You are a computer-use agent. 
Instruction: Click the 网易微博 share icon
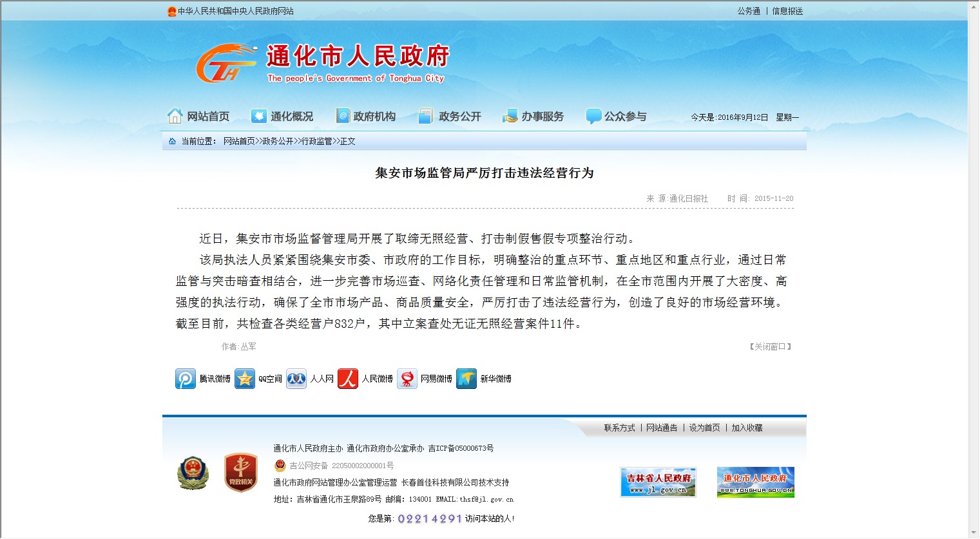tap(407, 379)
